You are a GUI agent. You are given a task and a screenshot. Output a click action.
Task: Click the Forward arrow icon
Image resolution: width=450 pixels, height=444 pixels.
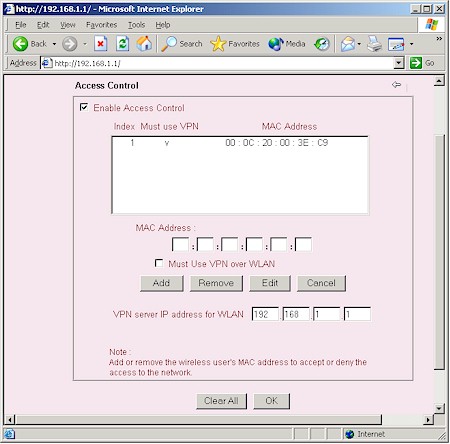pos(70,44)
